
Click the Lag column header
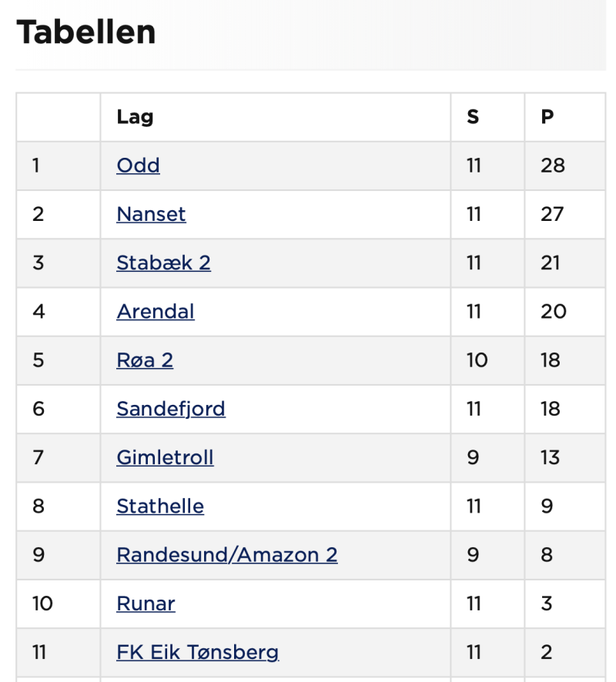135,117
